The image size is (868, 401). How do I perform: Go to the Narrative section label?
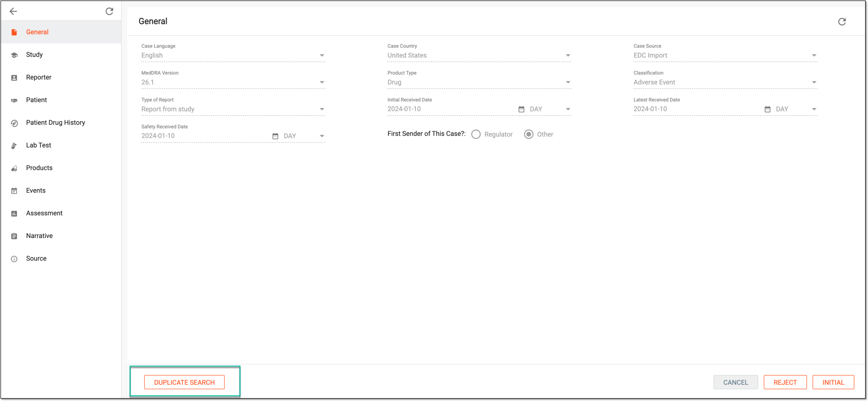40,236
